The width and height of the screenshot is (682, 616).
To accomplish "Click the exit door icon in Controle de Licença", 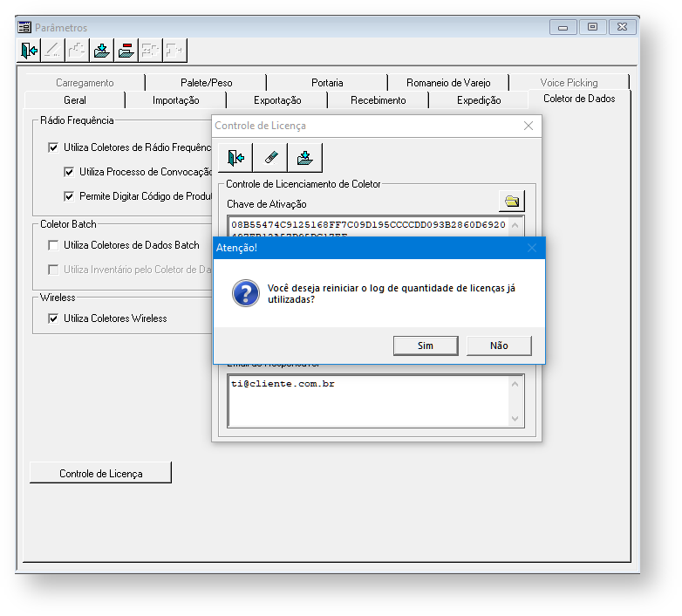I will pyautogui.click(x=235, y=157).
